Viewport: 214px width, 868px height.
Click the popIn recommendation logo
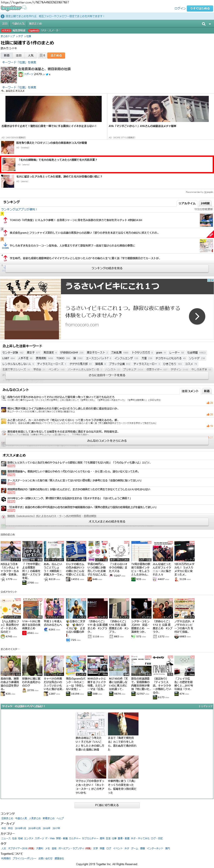click(209, 192)
